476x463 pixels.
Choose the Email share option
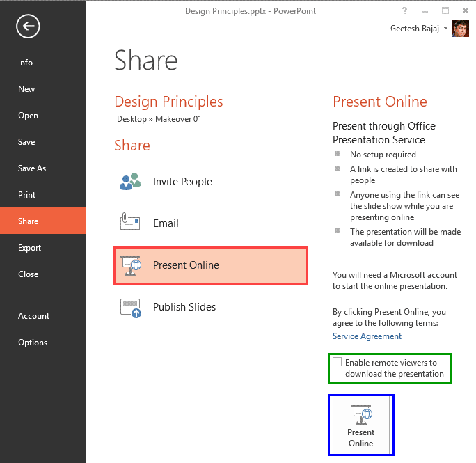click(211, 223)
